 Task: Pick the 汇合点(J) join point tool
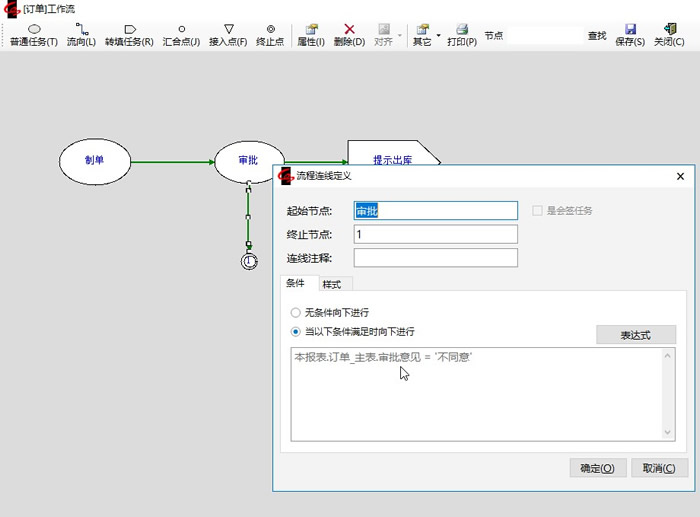181,35
